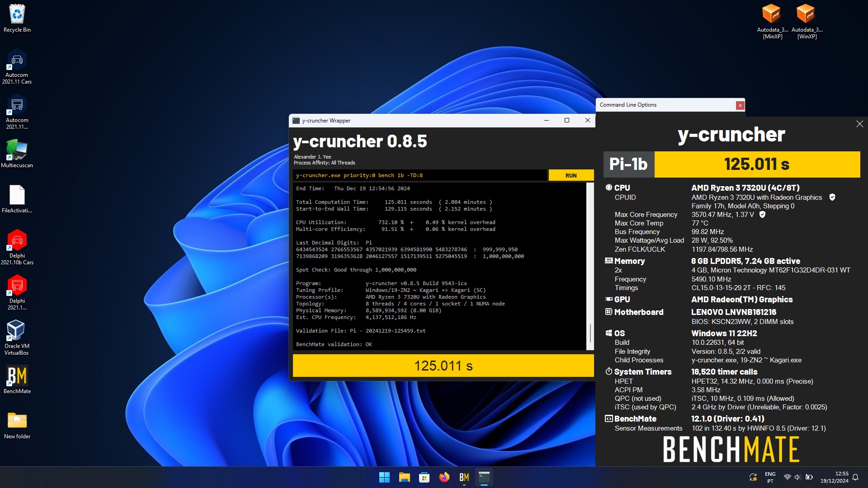Open the Recycle Bin desktop icon

click(17, 18)
